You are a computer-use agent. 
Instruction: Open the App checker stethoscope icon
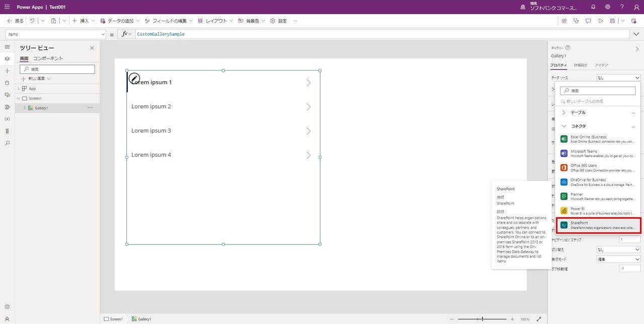click(x=576, y=21)
